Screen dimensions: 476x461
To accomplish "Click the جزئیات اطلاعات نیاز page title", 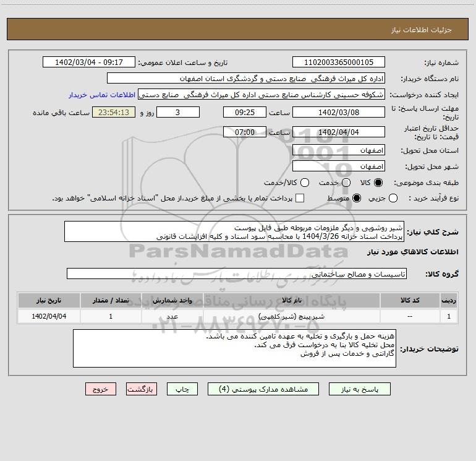I will coord(422,30).
